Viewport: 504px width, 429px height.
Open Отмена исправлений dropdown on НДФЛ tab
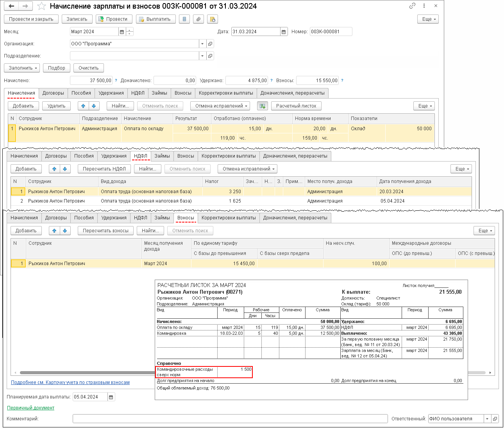coord(247,169)
